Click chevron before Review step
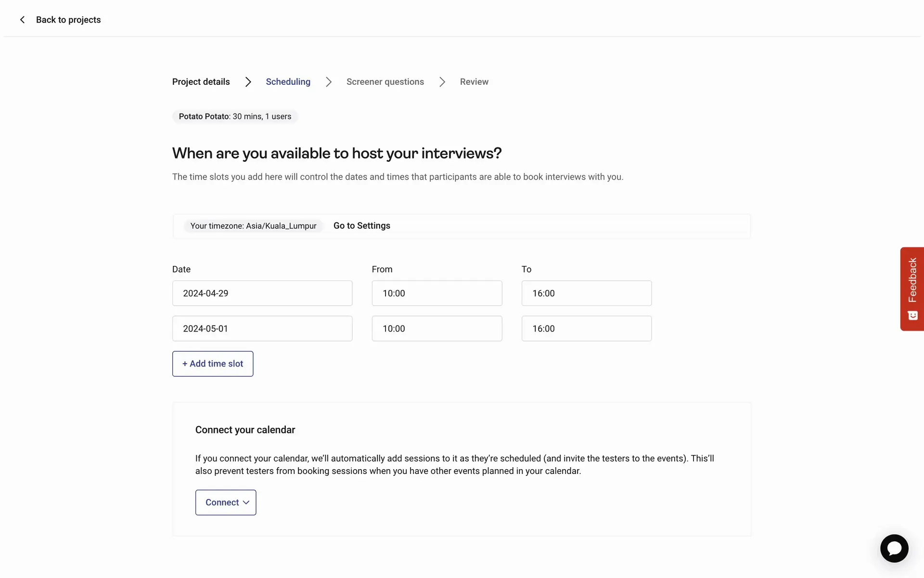The image size is (924, 578). coord(442,82)
